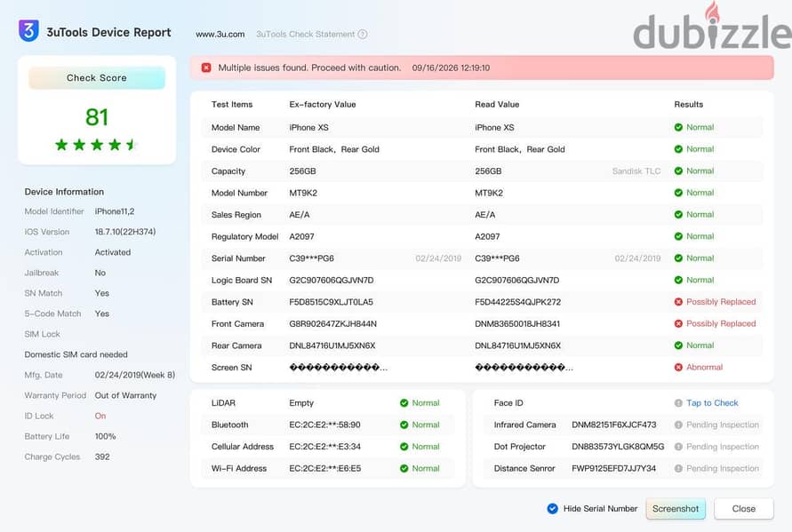This screenshot has width=792, height=532.
Task: Click the Check Score label
Action: pyautogui.click(x=97, y=78)
